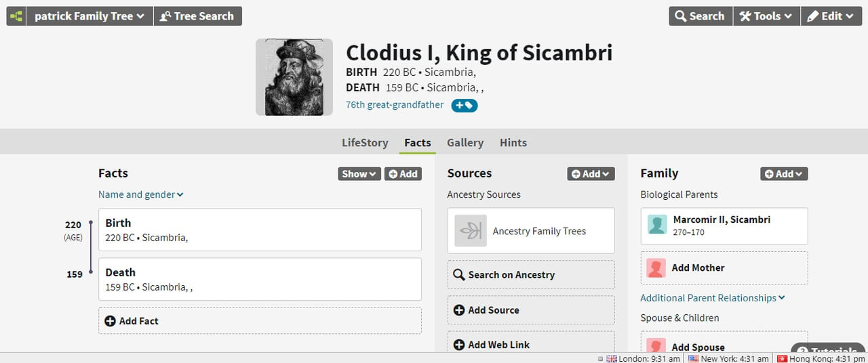Click the plus icon on Add Fact
This screenshot has width=868, height=363.
[x=111, y=321]
